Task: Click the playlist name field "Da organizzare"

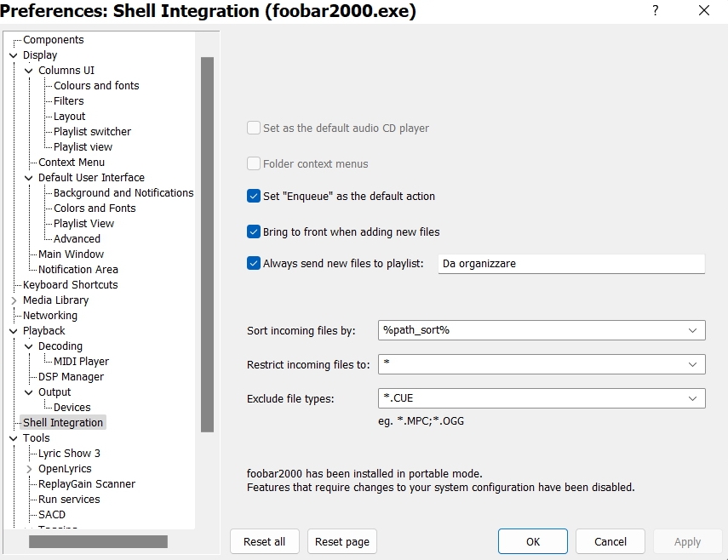Action: [x=571, y=264]
